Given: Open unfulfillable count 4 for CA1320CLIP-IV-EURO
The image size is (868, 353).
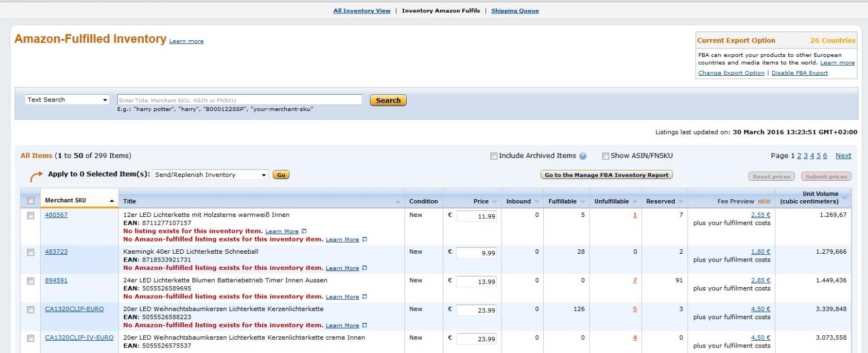Looking at the screenshot, I should (x=635, y=337).
